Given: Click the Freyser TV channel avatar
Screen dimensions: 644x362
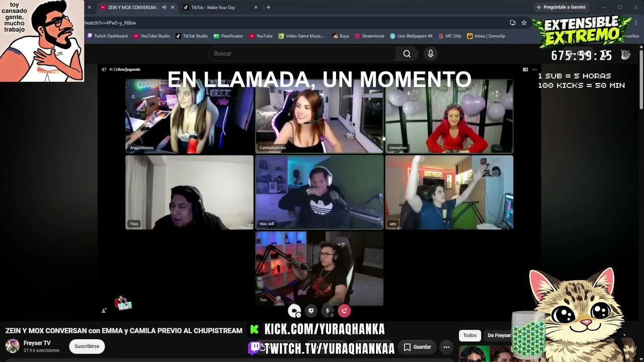Looking at the screenshot, I should [x=13, y=346].
